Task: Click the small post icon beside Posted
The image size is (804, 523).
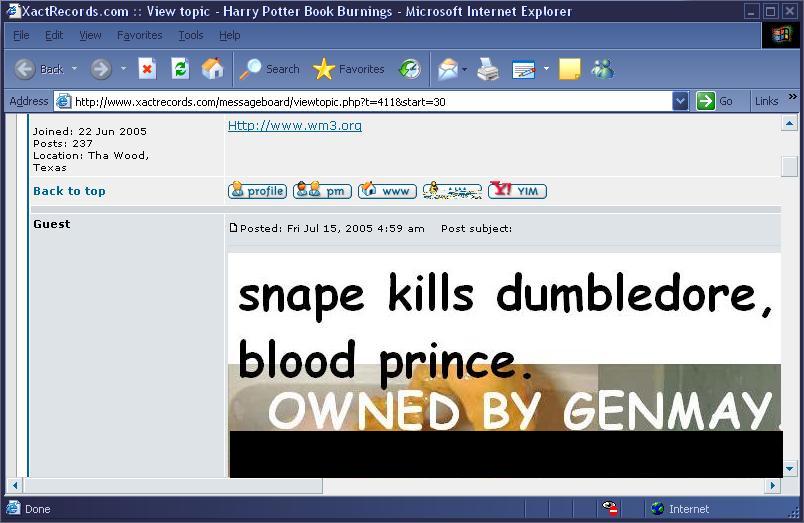Action: [x=233, y=228]
